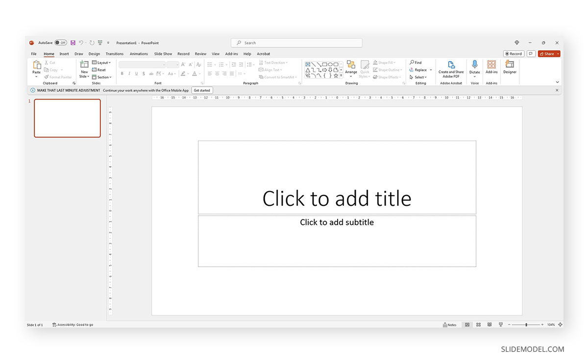
Task: Expand the Layout options dropdown
Action: (101, 62)
